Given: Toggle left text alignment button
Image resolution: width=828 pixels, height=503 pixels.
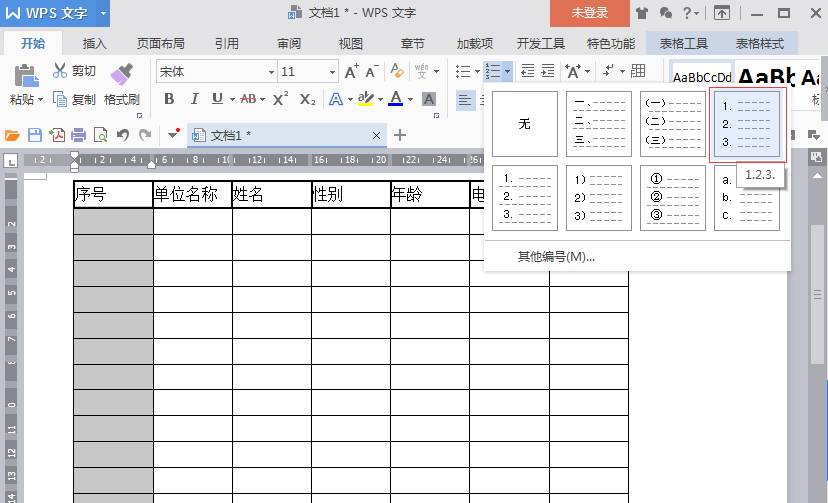Looking at the screenshot, I should pos(465,99).
